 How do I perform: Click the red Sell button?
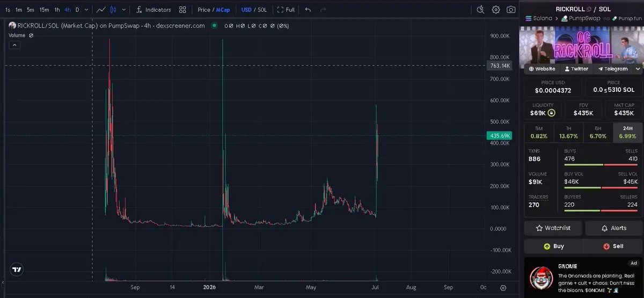pos(613,246)
